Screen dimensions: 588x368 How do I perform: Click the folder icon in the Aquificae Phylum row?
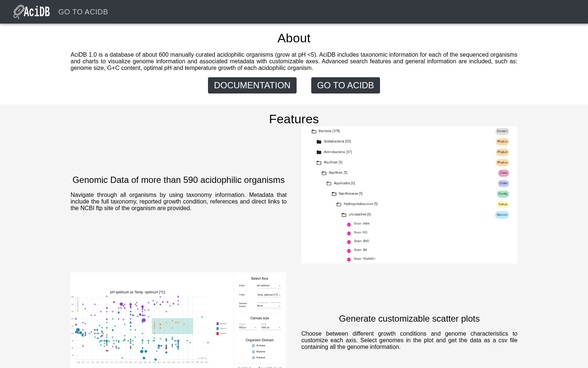pyautogui.click(x=319, y=163)
